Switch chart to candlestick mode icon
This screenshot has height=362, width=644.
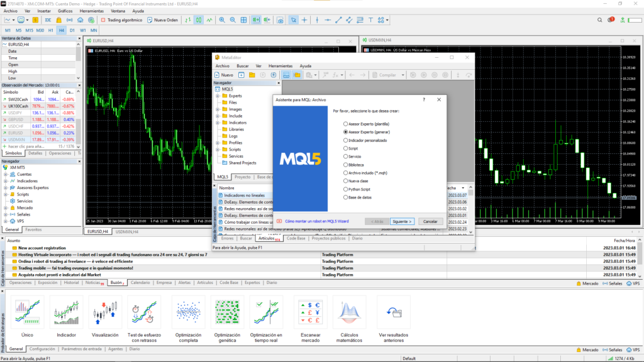coord(199,19)
